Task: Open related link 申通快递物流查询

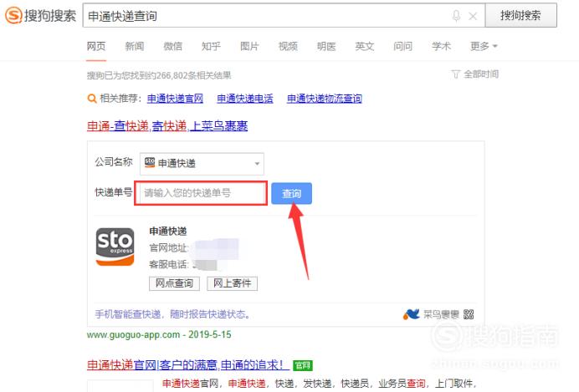Action: 325,99
